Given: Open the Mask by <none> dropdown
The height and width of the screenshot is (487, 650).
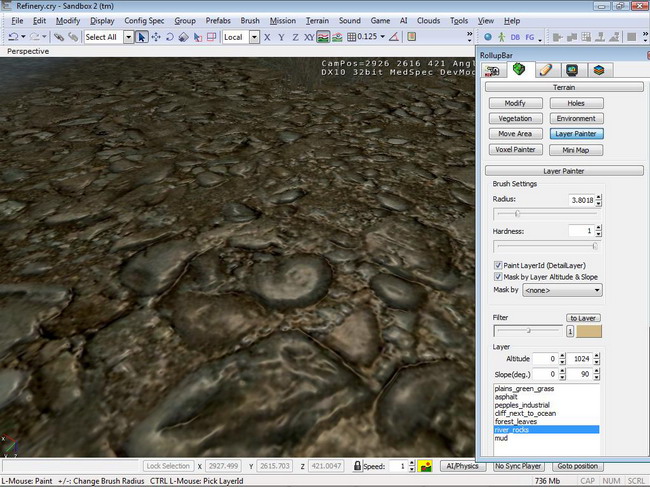Looking at the screenshot, I should pyautogui.click(x=563, y=290).
